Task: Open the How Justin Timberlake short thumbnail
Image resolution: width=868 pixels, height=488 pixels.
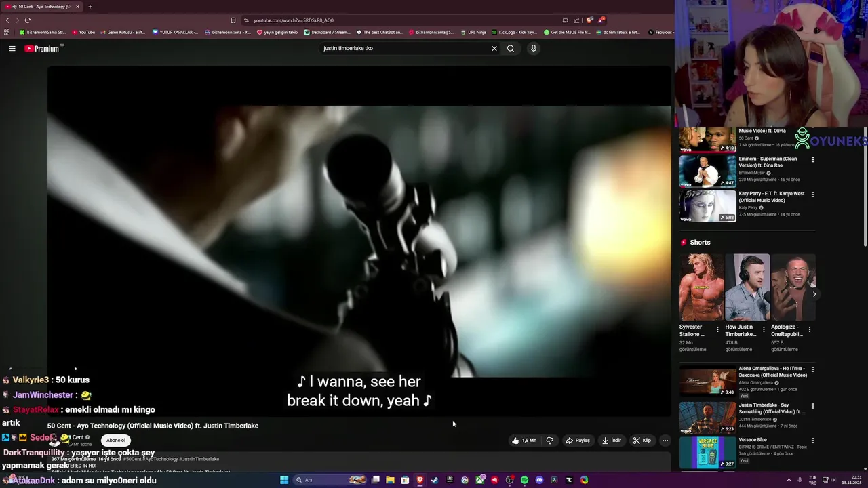Action: point(747,287)
